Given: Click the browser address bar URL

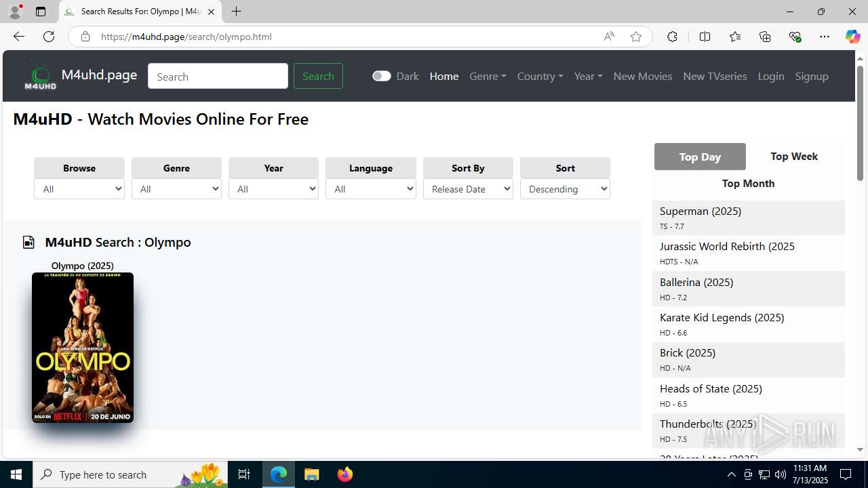Looking at the screenshot, I should (186, 37).
